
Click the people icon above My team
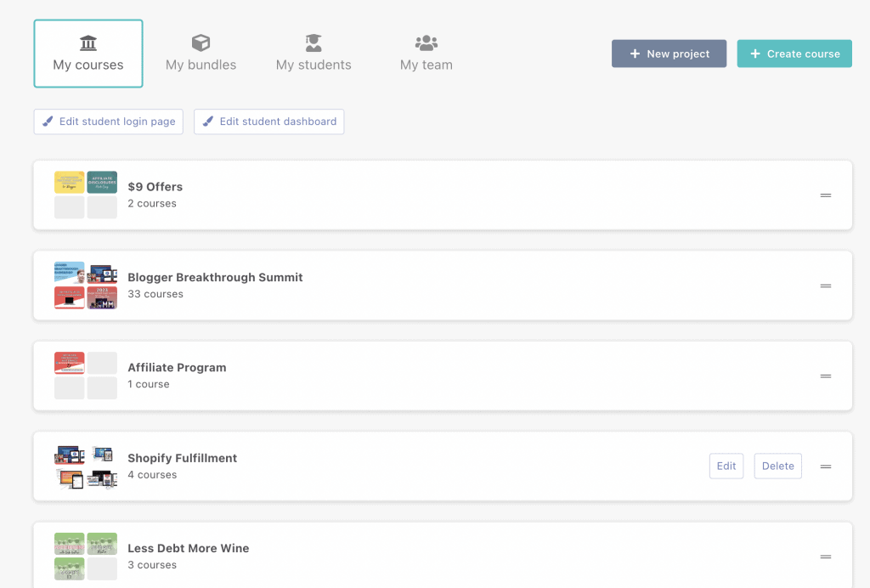coord(426,42)
